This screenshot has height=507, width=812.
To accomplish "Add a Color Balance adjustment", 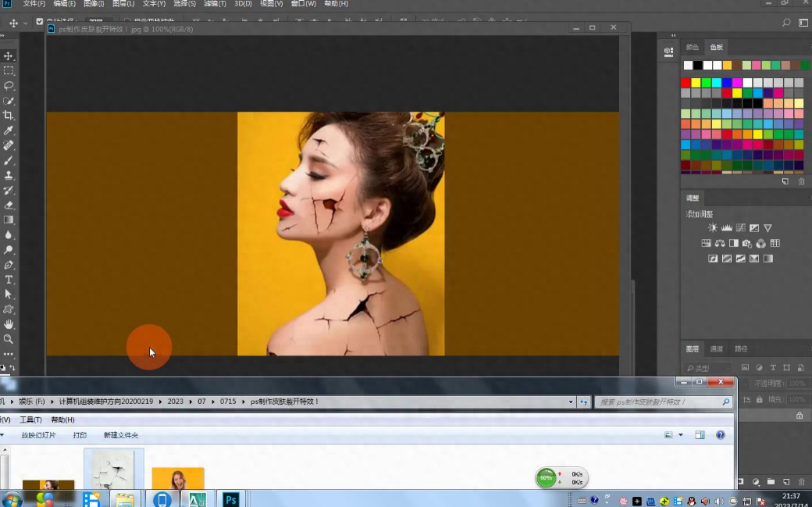I will [720, 243].
